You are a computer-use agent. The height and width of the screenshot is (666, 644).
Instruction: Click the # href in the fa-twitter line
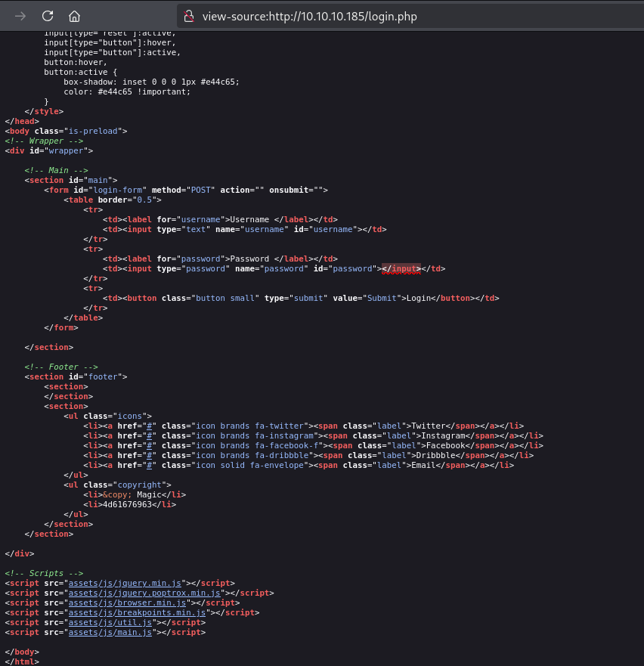coord(149,426)
